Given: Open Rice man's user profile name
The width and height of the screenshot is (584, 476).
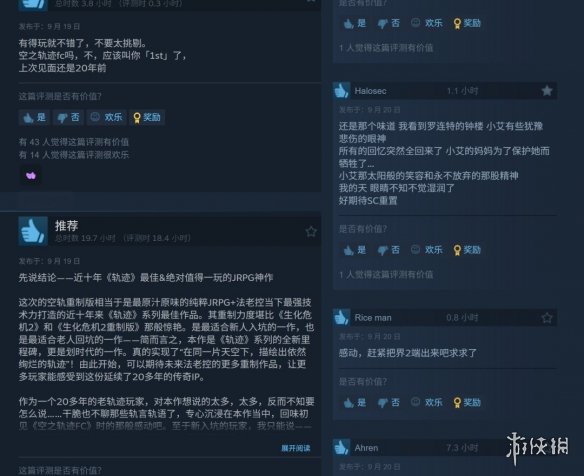Looking at the screenshot, I should click(373, 318).
